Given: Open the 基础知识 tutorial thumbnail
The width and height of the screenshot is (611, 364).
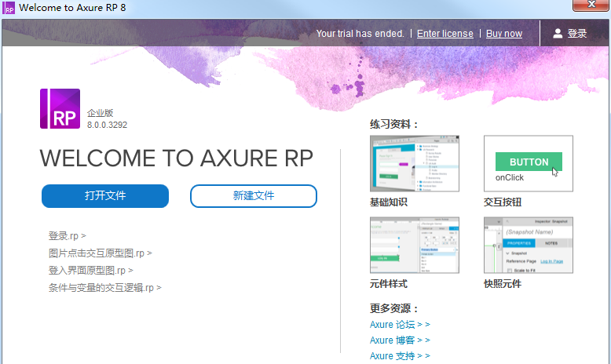Looking at the screenshot, I should [415, 163].
